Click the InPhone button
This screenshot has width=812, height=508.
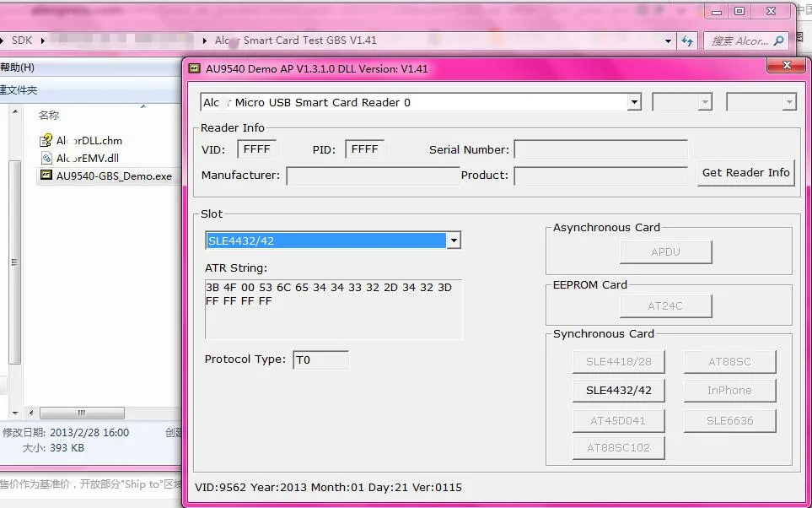(729, 391)
